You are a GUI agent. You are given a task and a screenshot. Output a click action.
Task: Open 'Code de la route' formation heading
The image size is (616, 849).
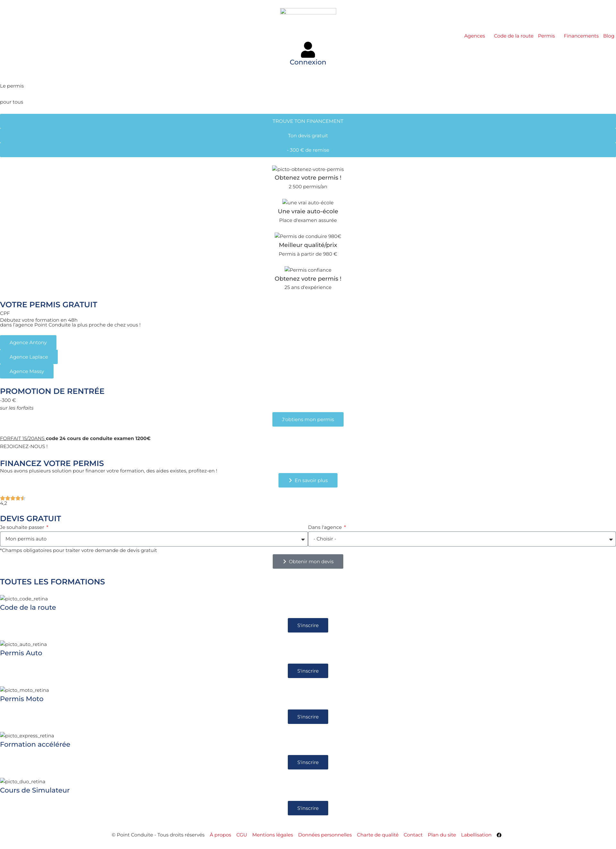[28, 607]
